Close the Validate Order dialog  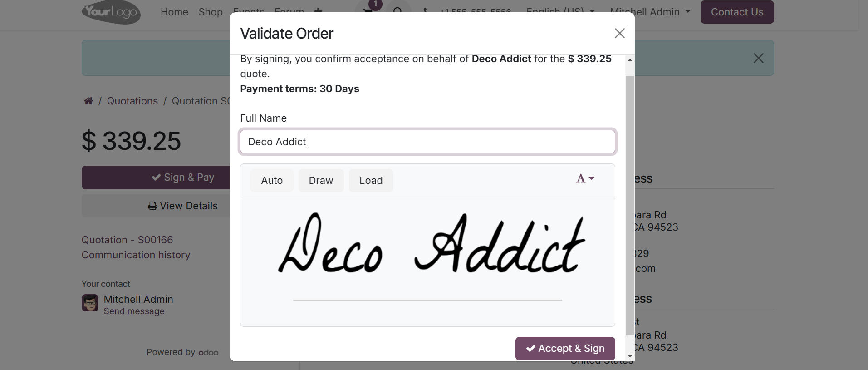point(619,33)
